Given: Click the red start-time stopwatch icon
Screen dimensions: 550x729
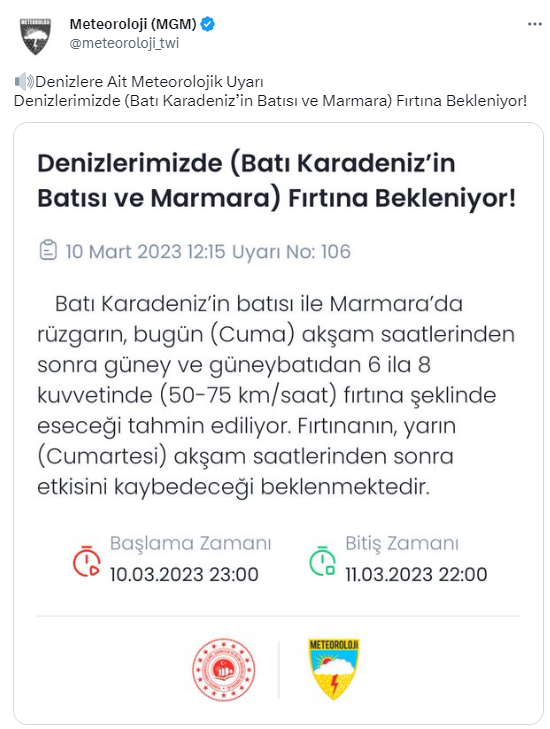Looking at the screenshot, I should click(86, 561).
